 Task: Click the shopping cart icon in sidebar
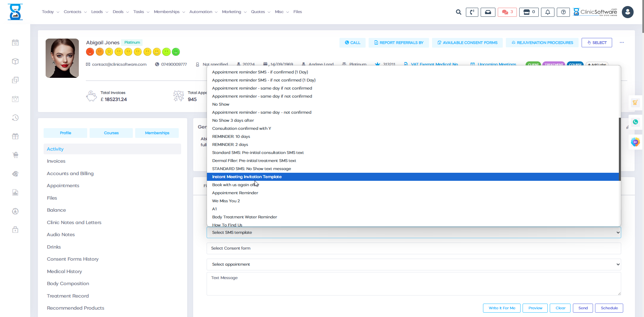click(x=15, y=155)
